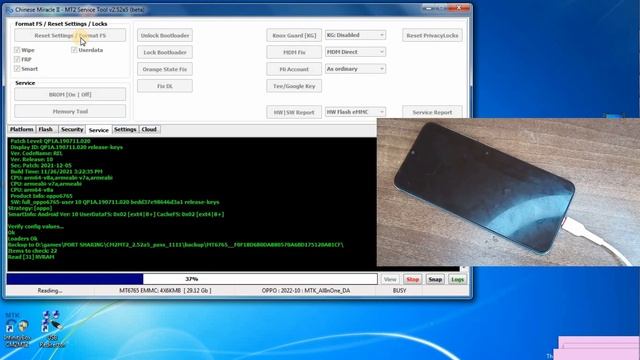
Task: Open the As ordinary dropdown
Action: pyautogui.click(x=355, y=69)
